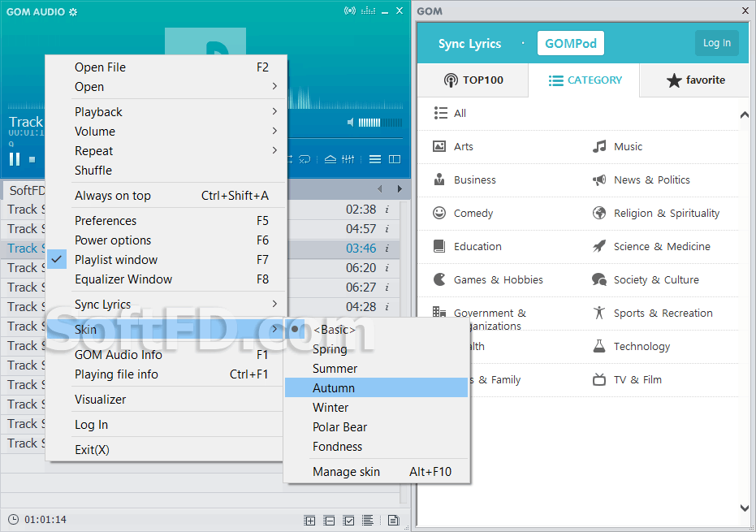Expand the Sync Lyrics submenu in context menu
Viewport: 756px width, 532px height.
(166, 305)
